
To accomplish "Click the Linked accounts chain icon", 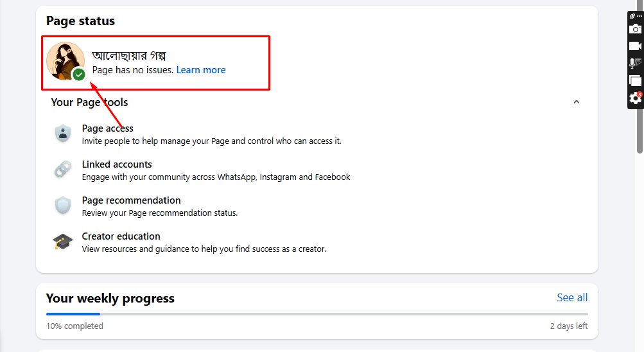I will (63, 169).
